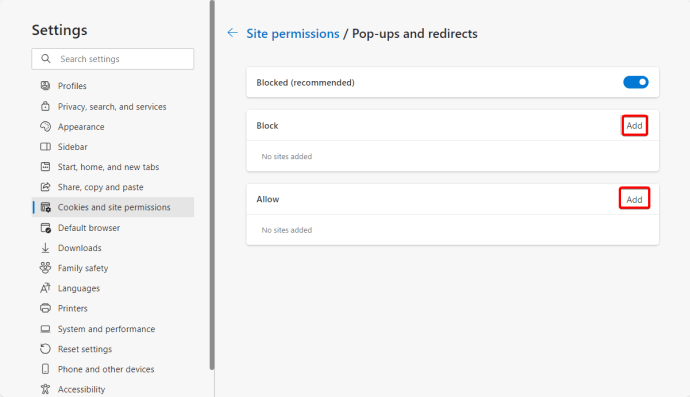Screen dimensions: 690x397
Task: Select Reset settings
Action: coord(113,349)
